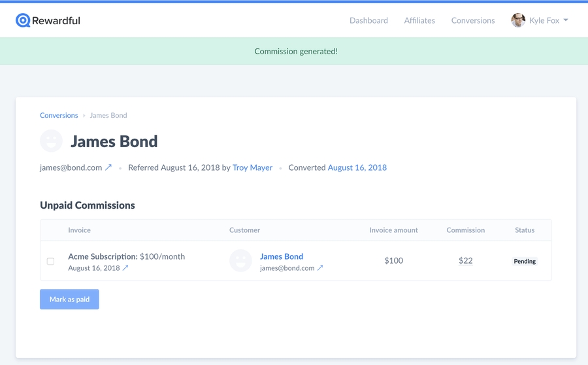
Task: Open James Bond customer link in table
Action: point(282,256)
